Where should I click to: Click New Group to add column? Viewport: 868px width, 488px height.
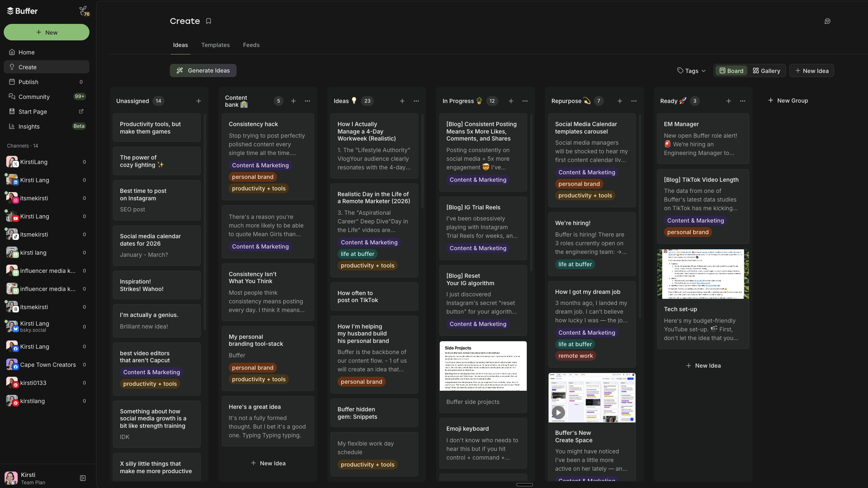(x=788, y=101)
